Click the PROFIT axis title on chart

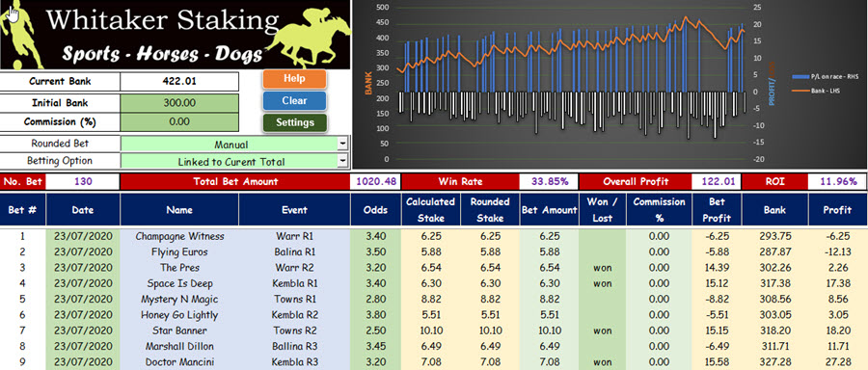[x=772, y=84]
